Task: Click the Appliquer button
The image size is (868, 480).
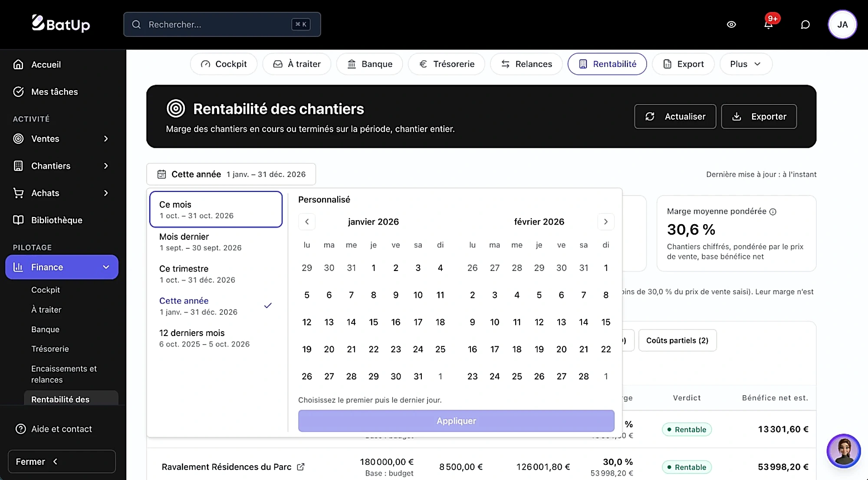Action: [456, 421]
